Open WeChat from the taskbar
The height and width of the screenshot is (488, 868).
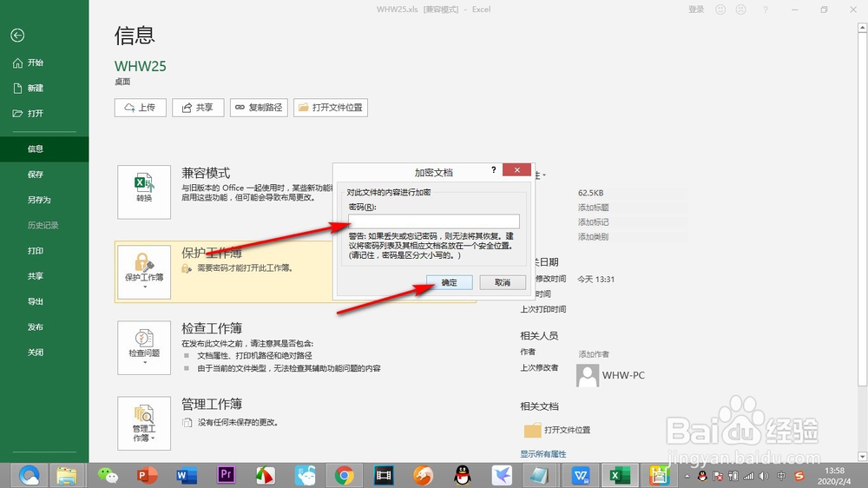[108, 475]
